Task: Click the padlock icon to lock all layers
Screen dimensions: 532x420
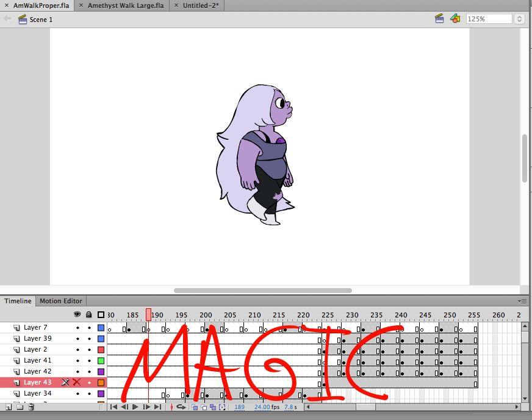Action: 89,314
